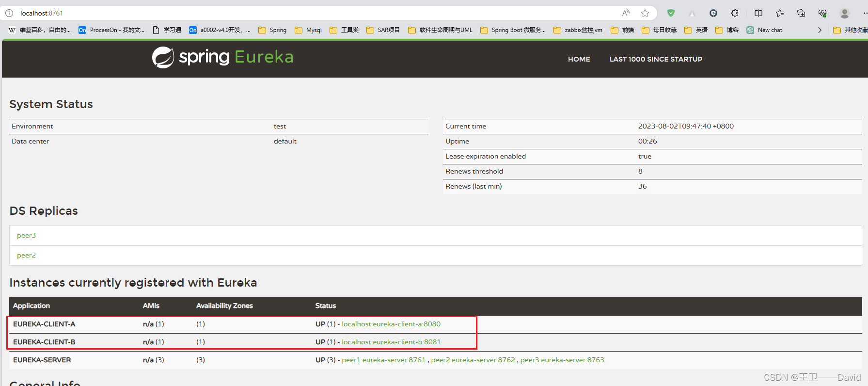This screenshot has width=868, height=386.
Task: Click the Current time value 2023-08-02T09:47:40
Action: (x=686, y=126)
